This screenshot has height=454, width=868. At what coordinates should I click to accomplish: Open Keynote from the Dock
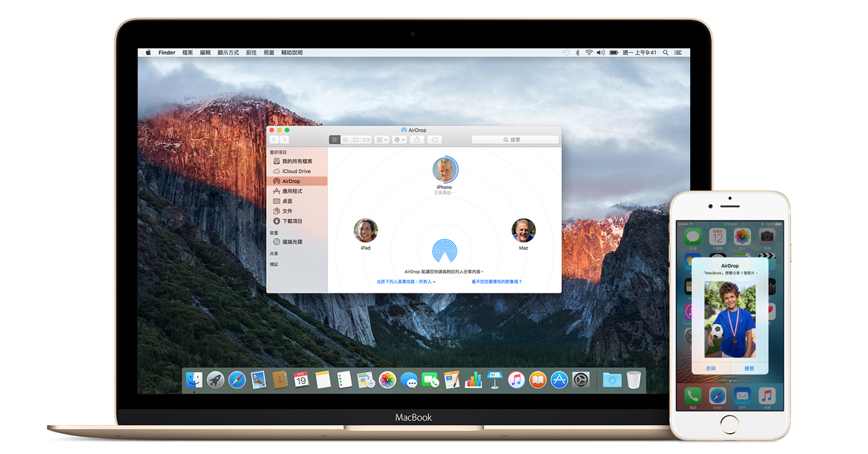(x=495, y=380)
